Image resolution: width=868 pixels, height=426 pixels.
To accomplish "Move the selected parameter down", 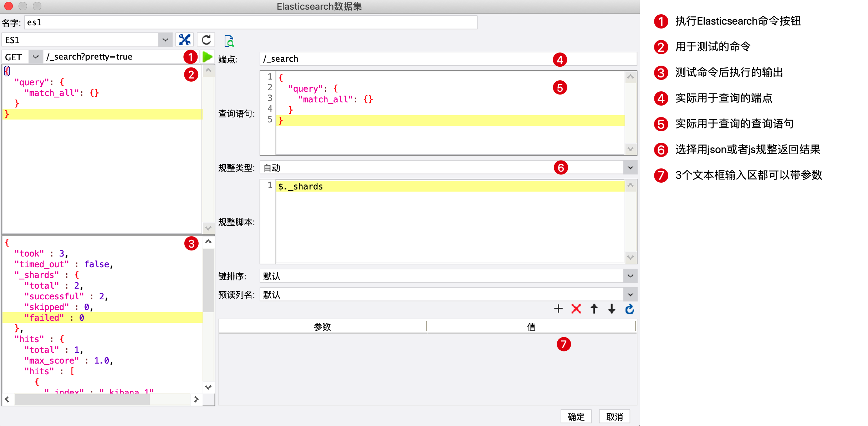I will [x=611, y=309].
